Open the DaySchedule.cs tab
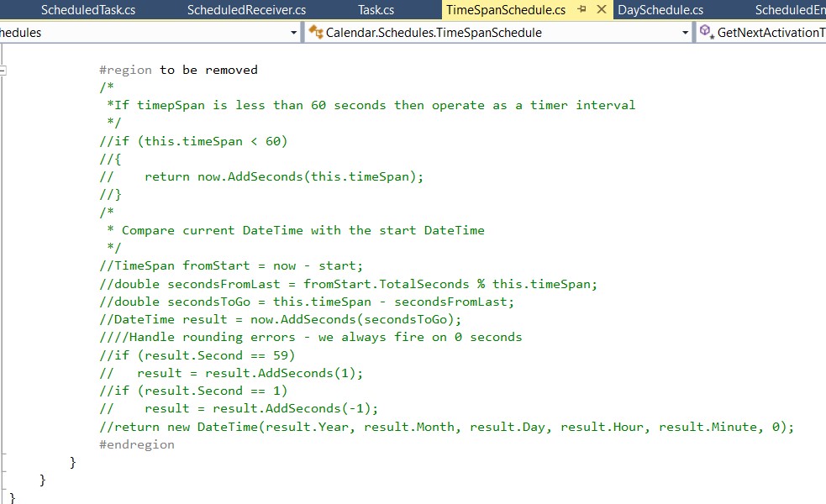Viewport: 826px width, 504px height. 660,10
